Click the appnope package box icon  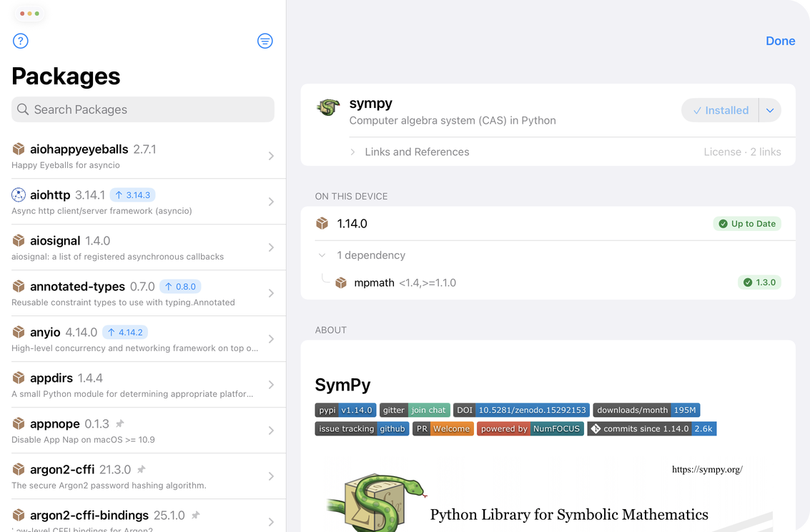(x=19, y=423)
